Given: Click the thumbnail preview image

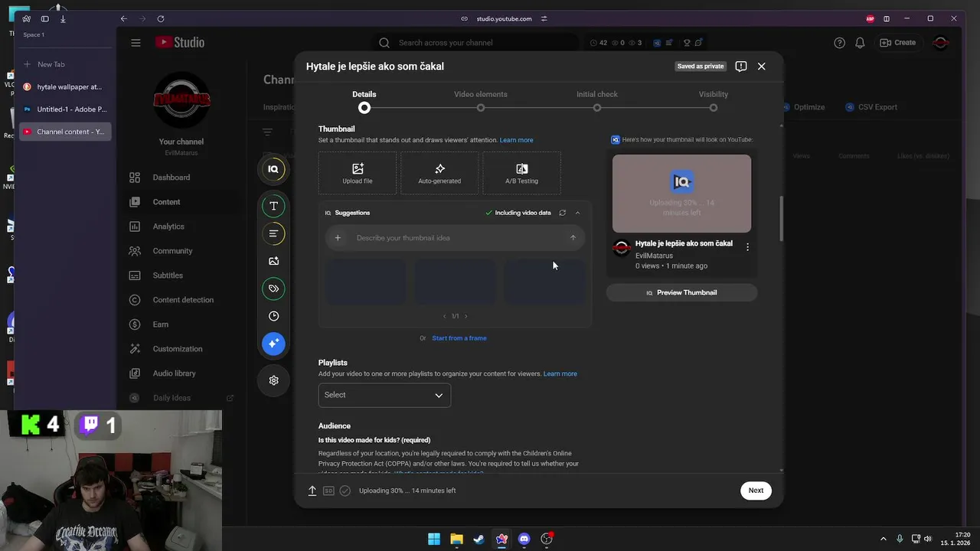Looking at the screenshot, I should [681, 194].
